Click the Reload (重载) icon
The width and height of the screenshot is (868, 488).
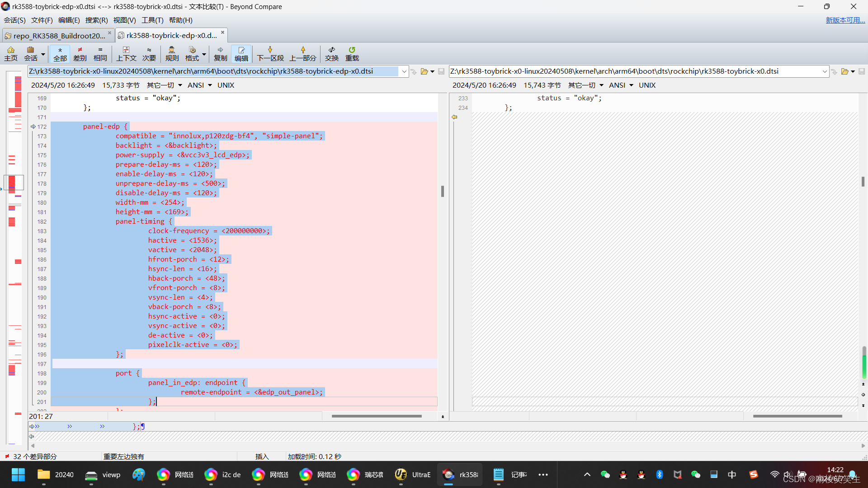tap(352, 53)
